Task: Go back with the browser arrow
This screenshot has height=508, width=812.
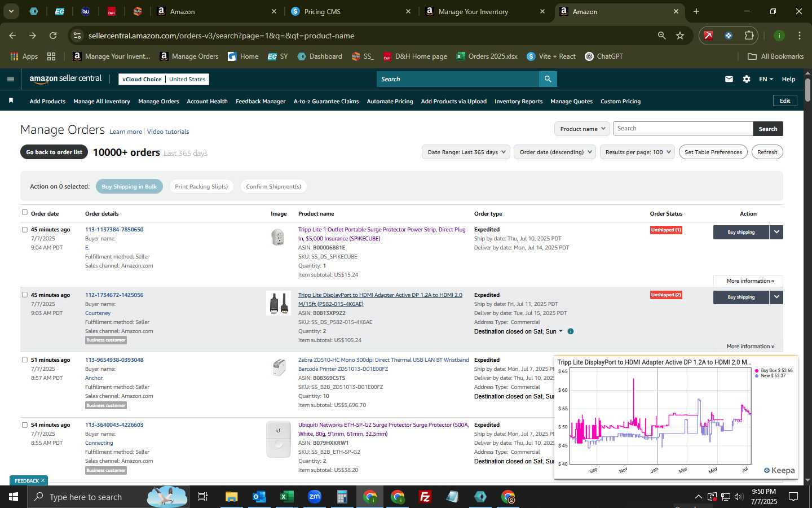Action: [12, 36]
